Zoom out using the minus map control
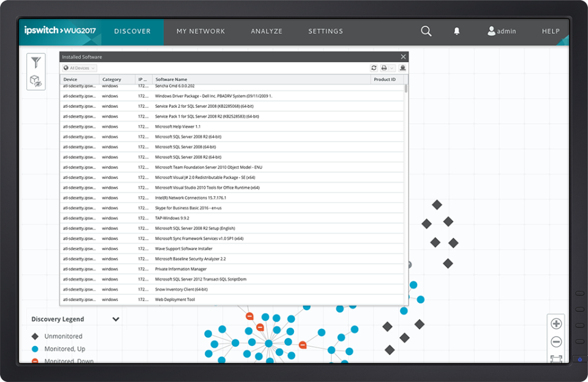 [x=556, y=342]
